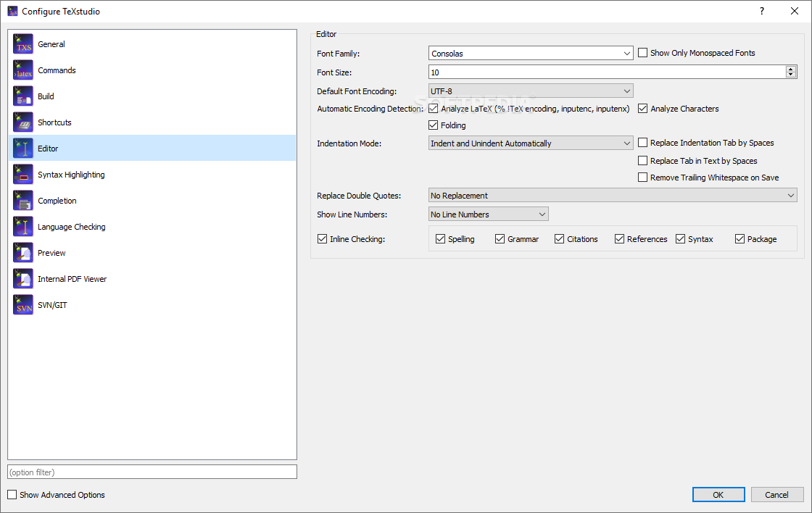Select the SVN/GIT settings entry
The width and height of the screenshot is (812, 513).
coord(152,305)
